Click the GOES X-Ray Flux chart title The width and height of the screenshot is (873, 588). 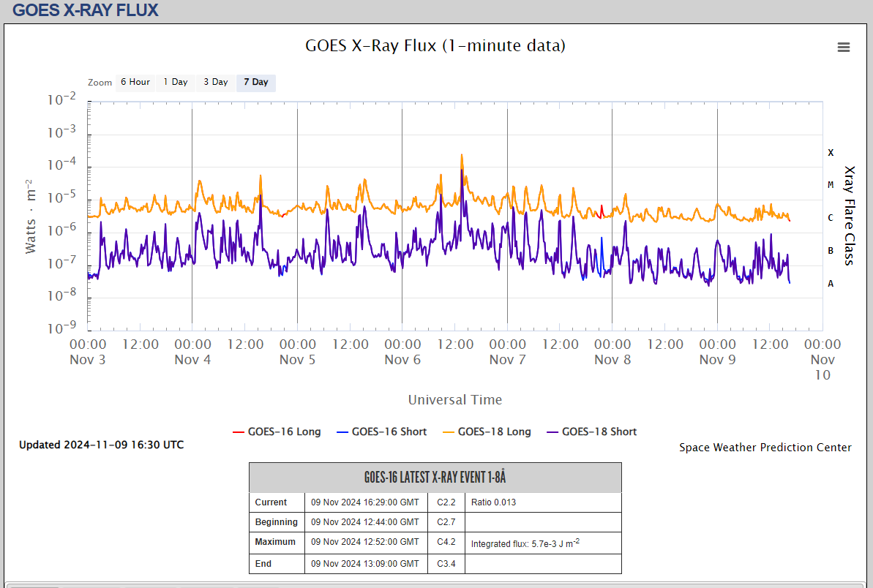pyautogui.click(x=435, y=45)
